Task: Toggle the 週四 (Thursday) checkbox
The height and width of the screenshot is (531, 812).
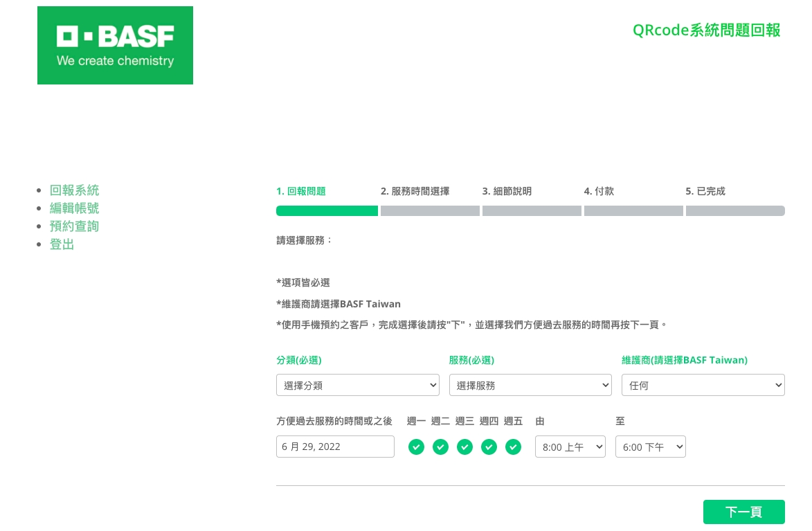Action: pos(489,447)
